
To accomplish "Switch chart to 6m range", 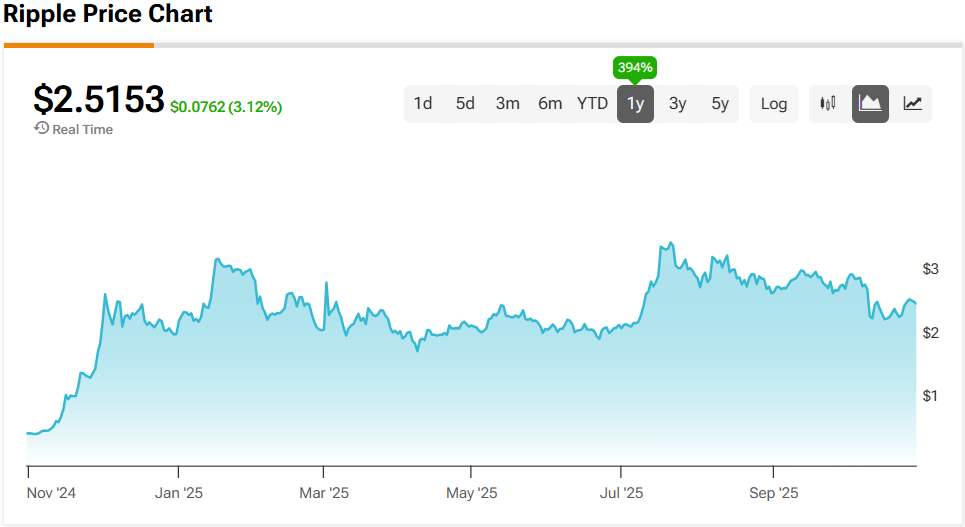I will point(550,103).
